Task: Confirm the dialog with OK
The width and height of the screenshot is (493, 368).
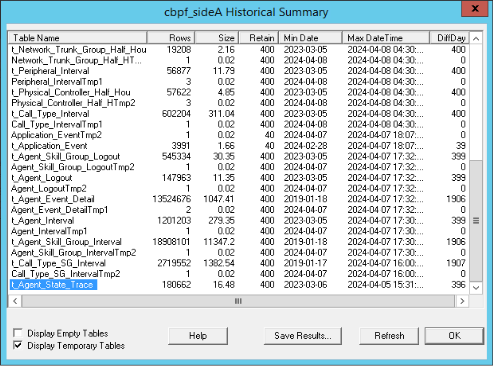Action: coord(454,336)
